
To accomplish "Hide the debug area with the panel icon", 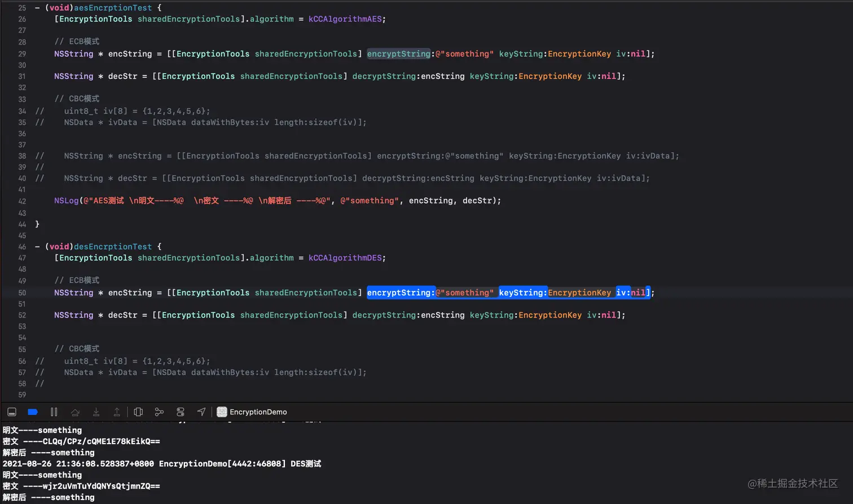I will tap(12, 412).
